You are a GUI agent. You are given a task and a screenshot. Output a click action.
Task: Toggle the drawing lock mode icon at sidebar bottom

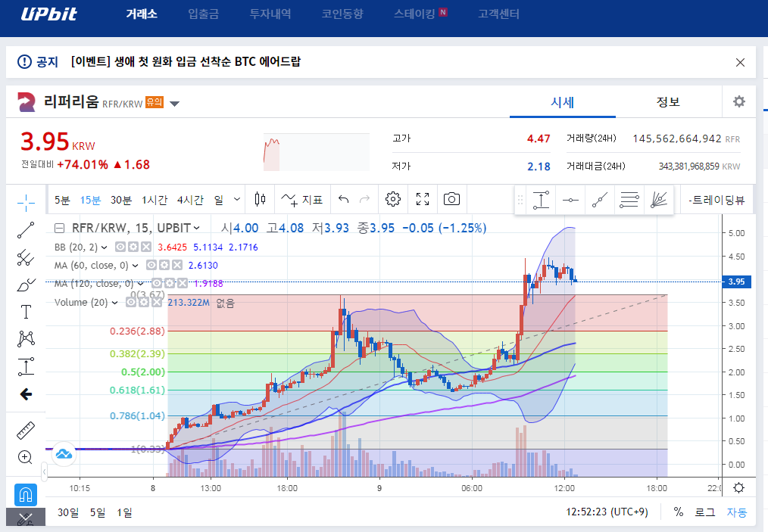pyautogui.click(x=26, y=519)
